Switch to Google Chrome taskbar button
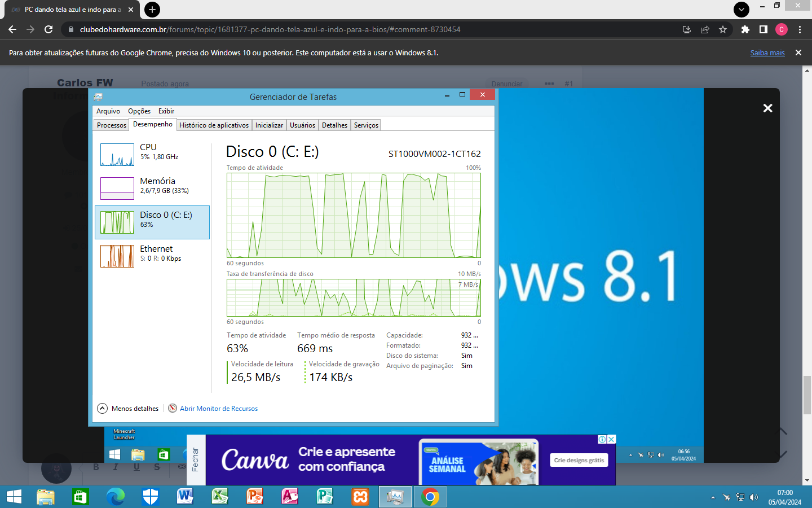 (x=430, y=497)
